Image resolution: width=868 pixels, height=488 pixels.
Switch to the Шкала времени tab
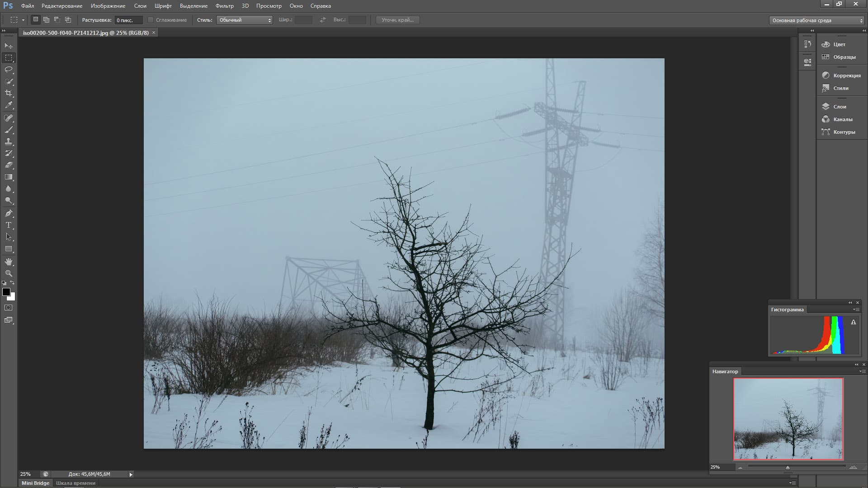[75, 483]
